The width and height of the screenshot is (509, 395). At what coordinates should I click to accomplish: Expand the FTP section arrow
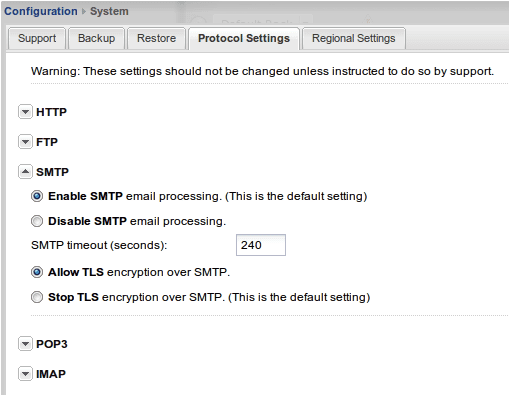point(25,142)
